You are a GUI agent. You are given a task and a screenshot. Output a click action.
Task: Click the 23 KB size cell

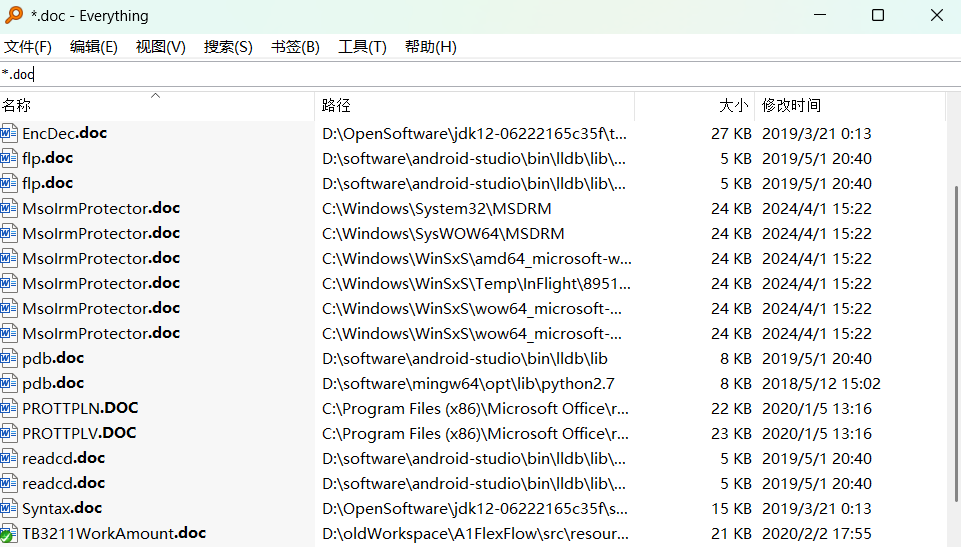pos(731,434)
